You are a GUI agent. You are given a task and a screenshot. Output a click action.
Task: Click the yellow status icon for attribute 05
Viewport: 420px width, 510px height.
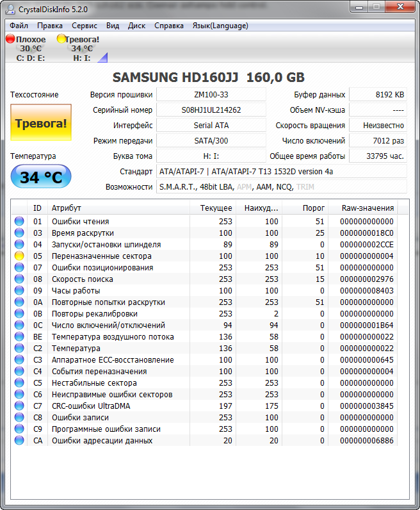pyautogui.click(x=19, y=256)
